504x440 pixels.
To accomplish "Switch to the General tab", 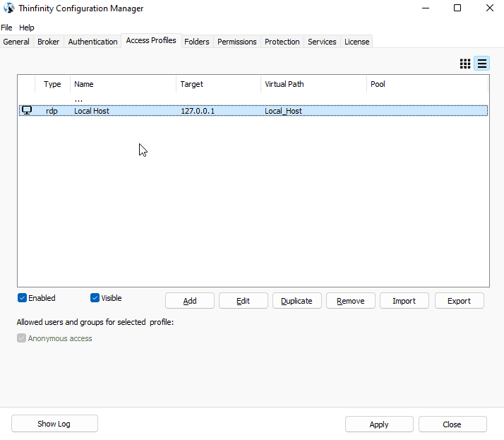I will [x=16, y=42].
